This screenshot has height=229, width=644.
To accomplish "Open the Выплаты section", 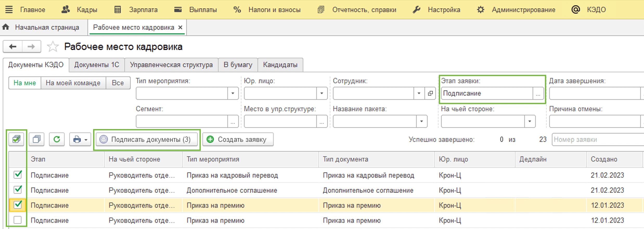I will [196, 10].
